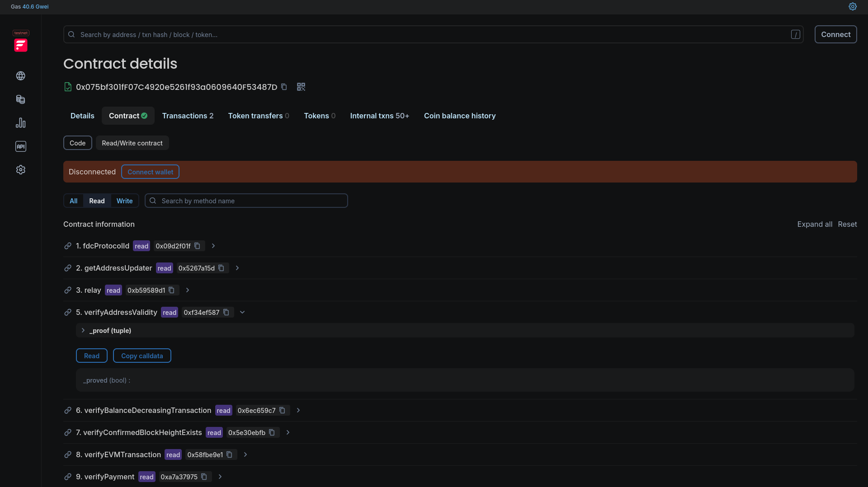Open the charts and stats sidebar icon
The height and width of the screenshot is (487, 868).
click(x=21, y=123)
